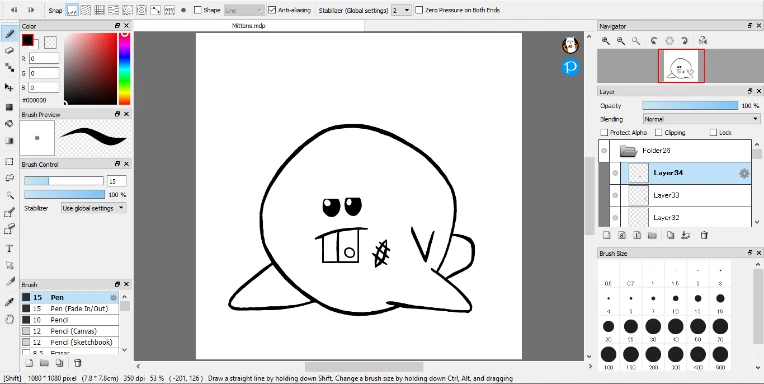Enable radial snap icon
764x384 pixels.
click(x=128, y=10)
